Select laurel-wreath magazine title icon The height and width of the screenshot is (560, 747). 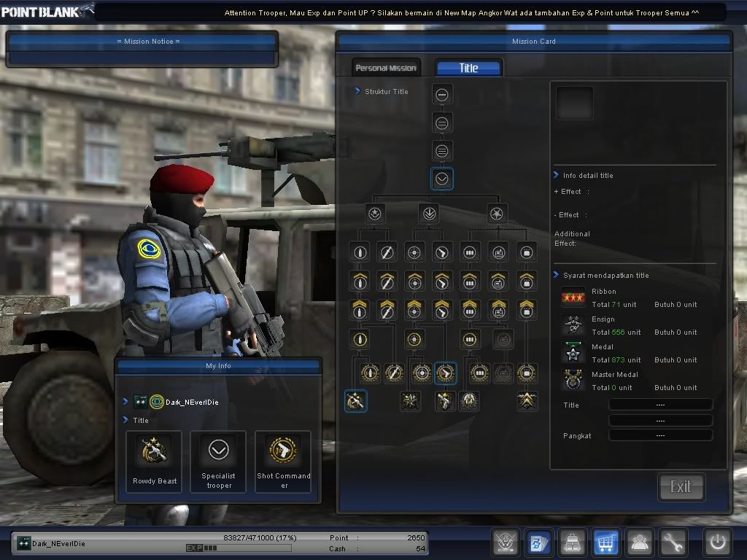tap(480, 373)
